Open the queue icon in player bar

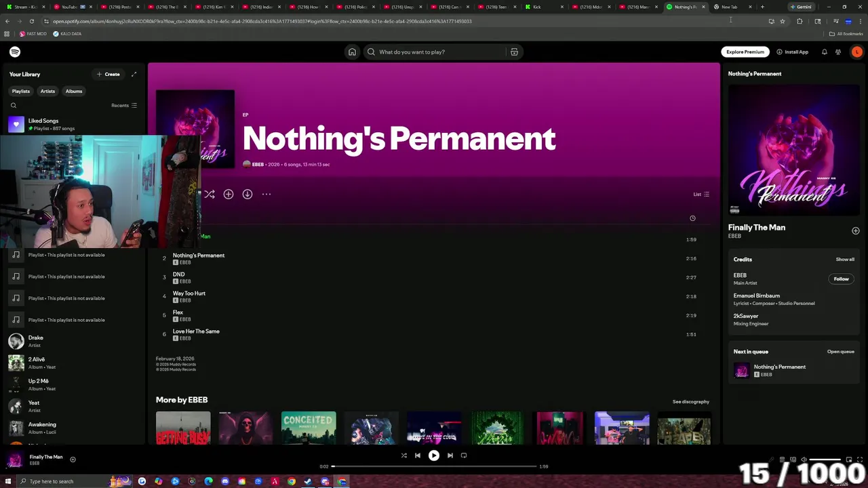[782, 460]
